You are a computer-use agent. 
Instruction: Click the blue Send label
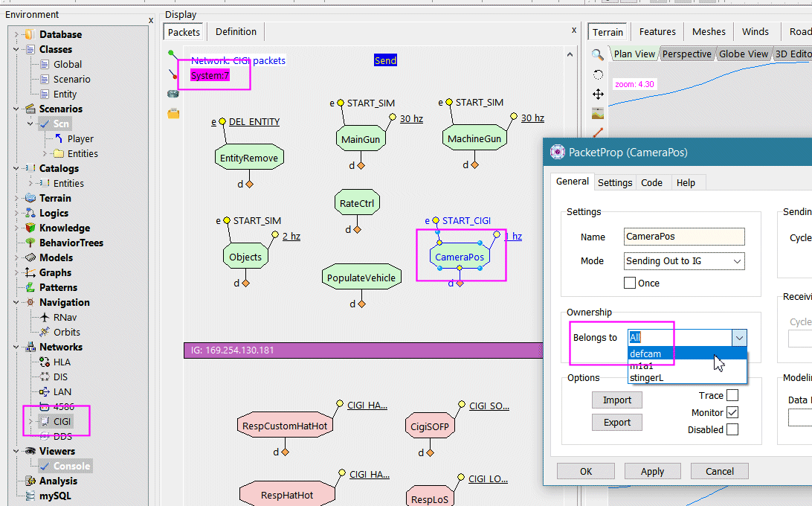coord(385,60)
